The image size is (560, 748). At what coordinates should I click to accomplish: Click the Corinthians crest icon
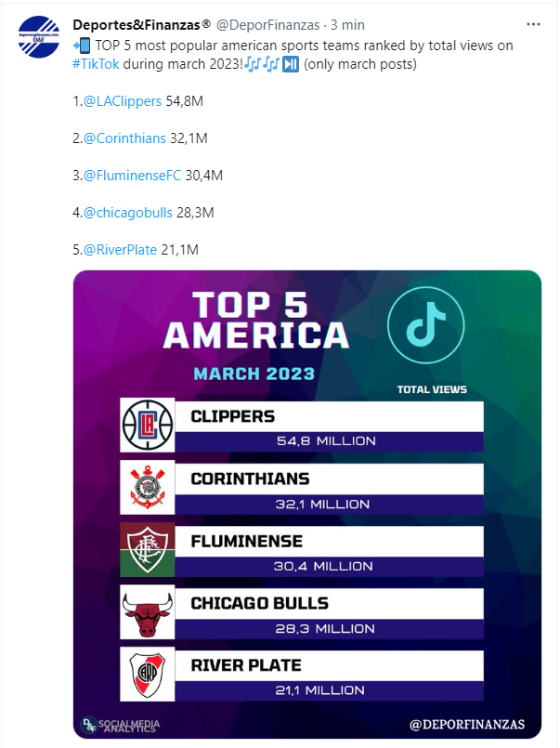(148, 487)
